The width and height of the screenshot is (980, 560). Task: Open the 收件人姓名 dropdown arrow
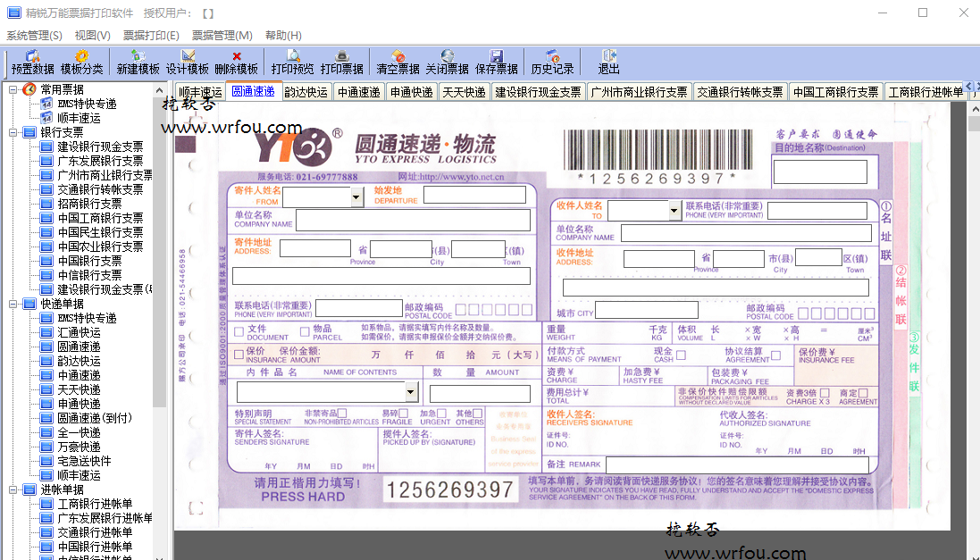[x=674, y=211]
